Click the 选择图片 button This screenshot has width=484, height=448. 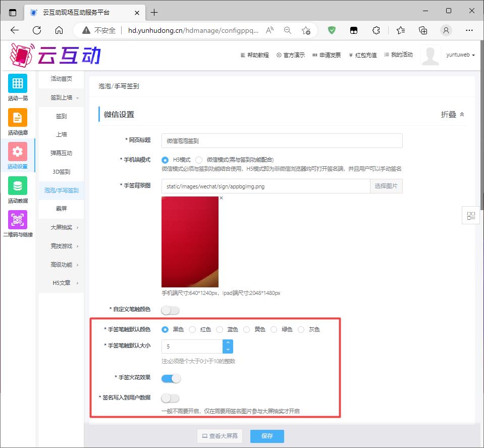(x=386, y=186)
